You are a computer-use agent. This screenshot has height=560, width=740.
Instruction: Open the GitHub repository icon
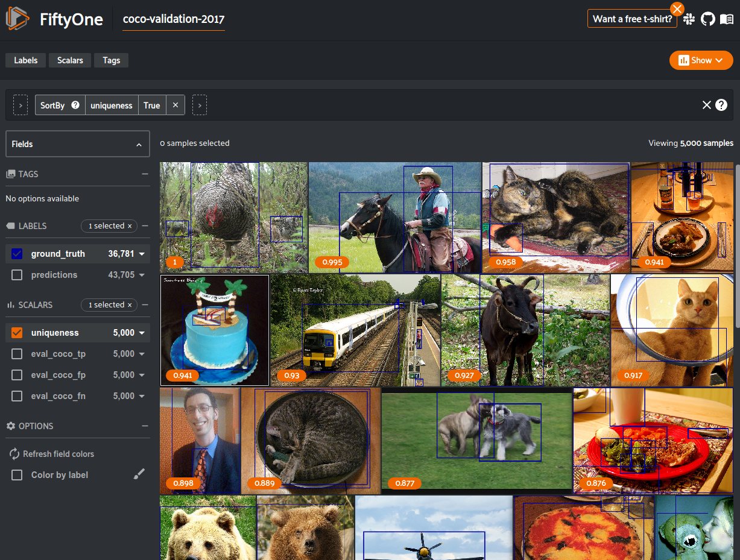pyautogui.click(x=708, y=19)
